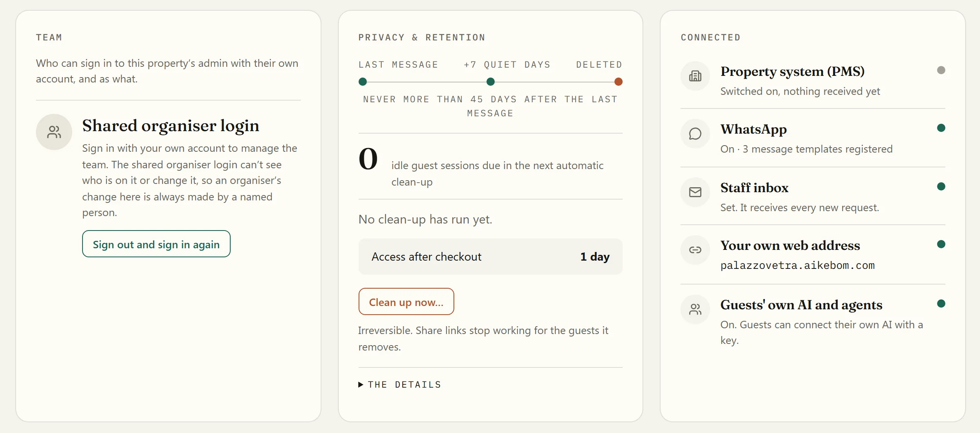
Task: Click the Team section label
Action: click(x=49, y=38)
